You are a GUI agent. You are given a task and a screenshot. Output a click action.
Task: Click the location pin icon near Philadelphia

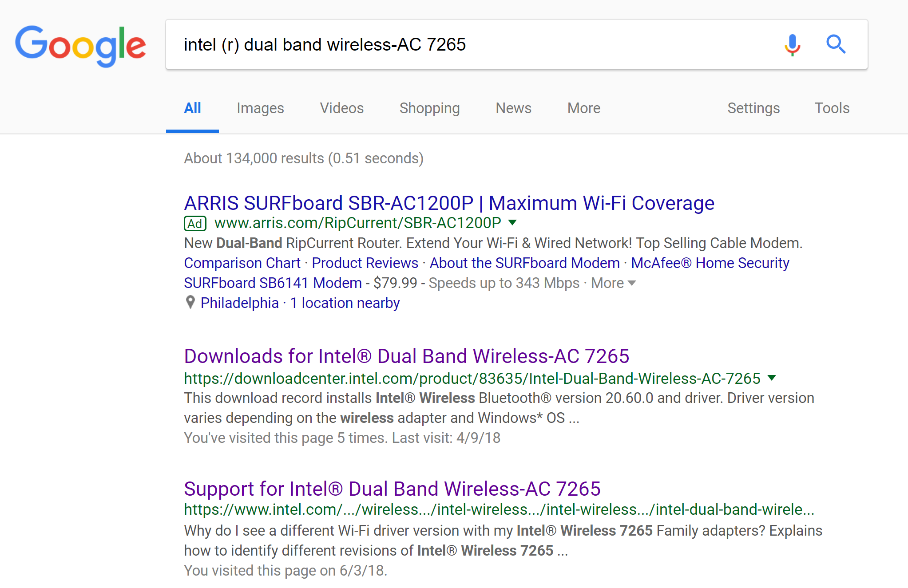(x=190, y=303)
